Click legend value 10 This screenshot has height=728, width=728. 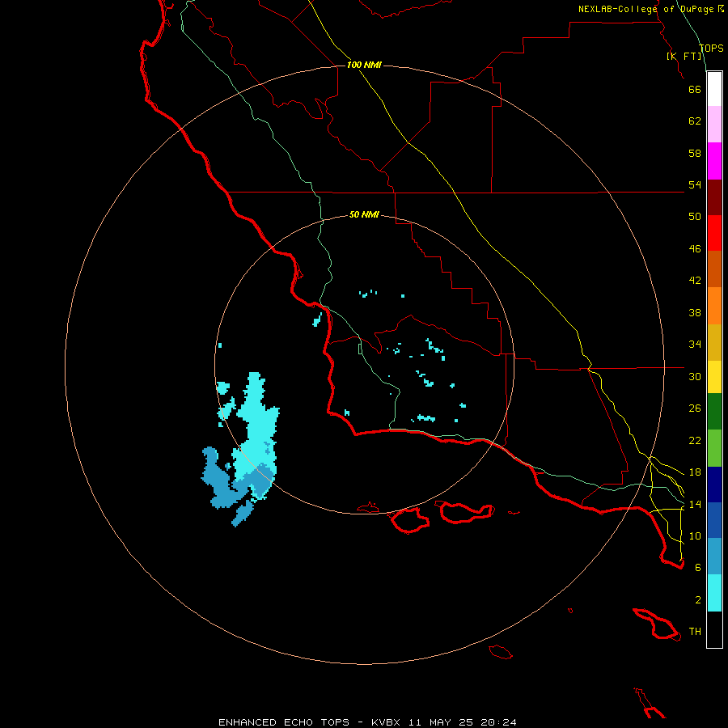pos(695,536)
